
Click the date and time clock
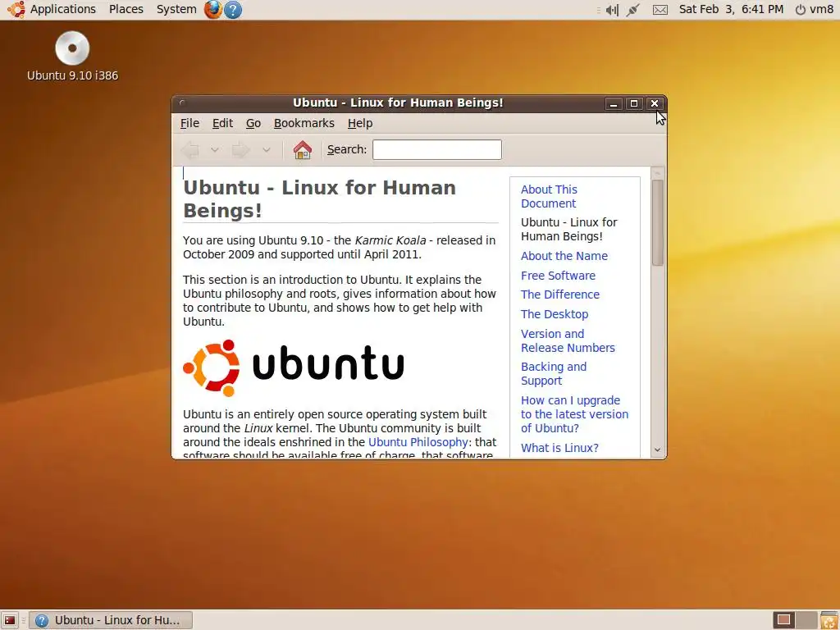click(x=731, y=9)
